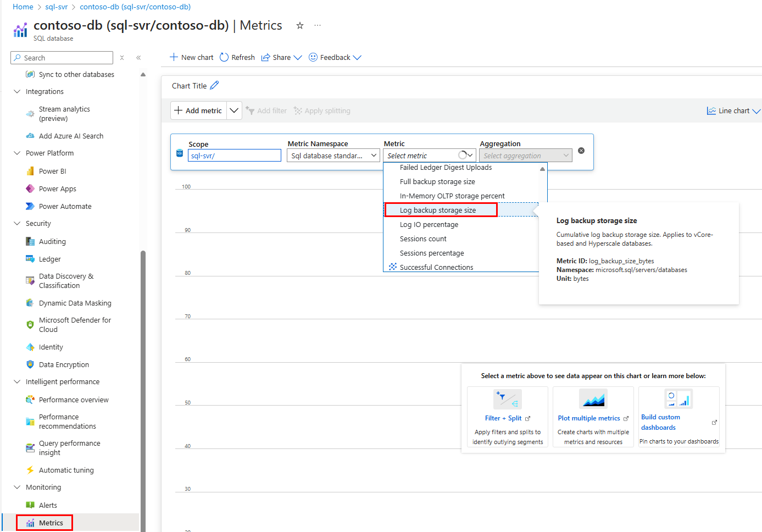Collapse the Security section
The width and height of the screenshot is (762, 532).
[x=17, y=223]
